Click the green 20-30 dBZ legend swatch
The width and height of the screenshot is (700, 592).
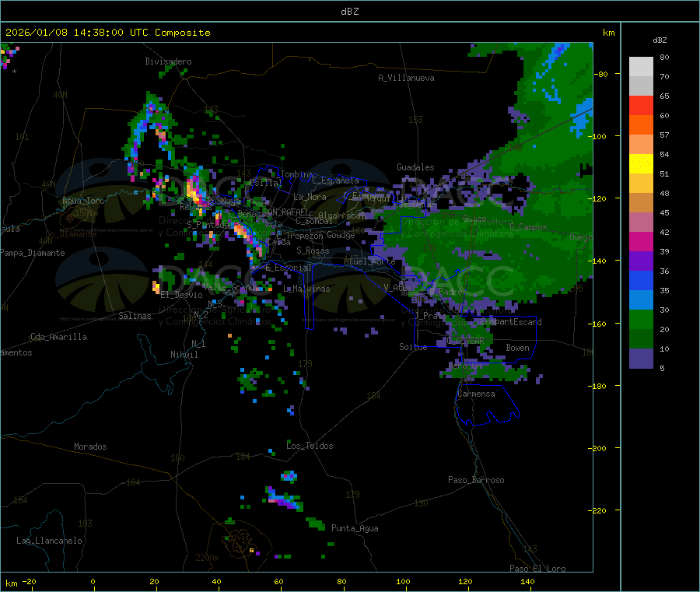click(x=641, y=319)
